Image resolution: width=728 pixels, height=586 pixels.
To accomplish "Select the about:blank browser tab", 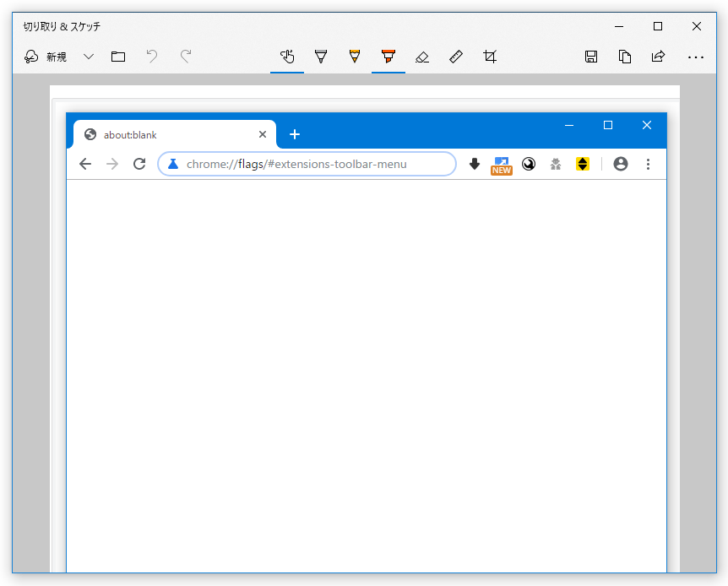I will [175, 134].
